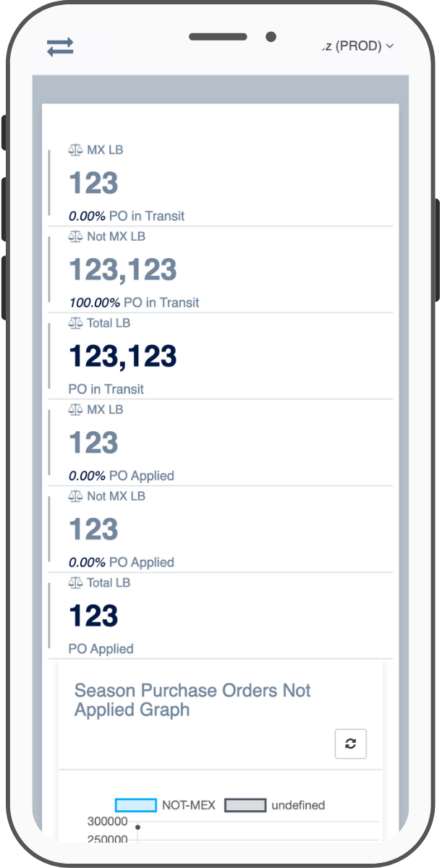Click the Total LB 123 applied value
Viewport: 442px width, 868px height.
(x=93, y=616)
